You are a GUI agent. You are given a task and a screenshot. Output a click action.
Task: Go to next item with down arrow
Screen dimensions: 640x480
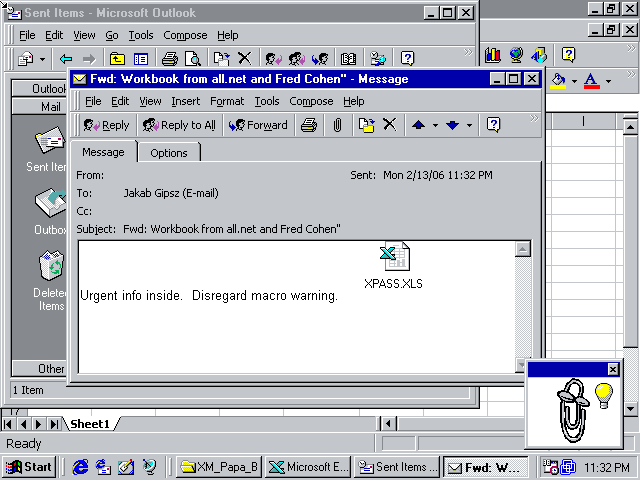tap(453, 125)
